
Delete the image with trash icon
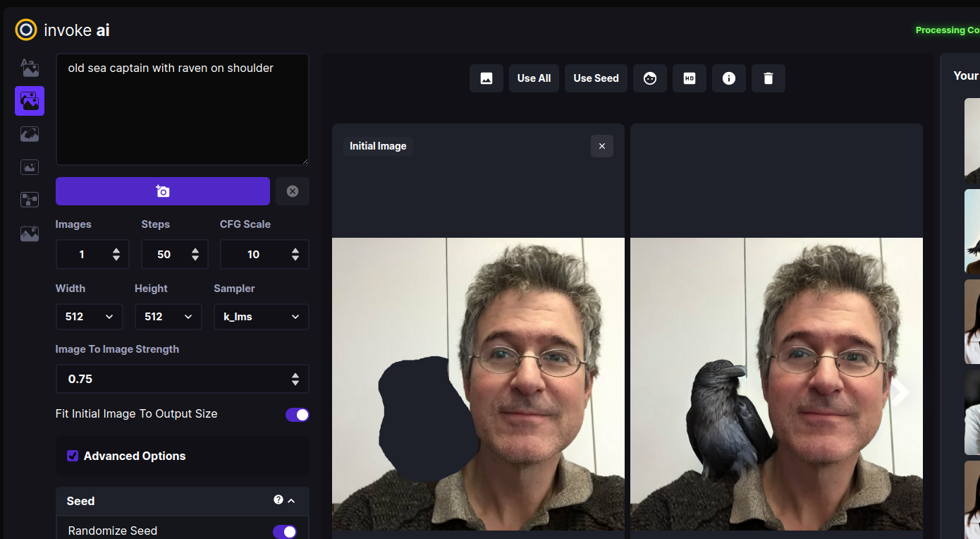(x=768, y=78)
